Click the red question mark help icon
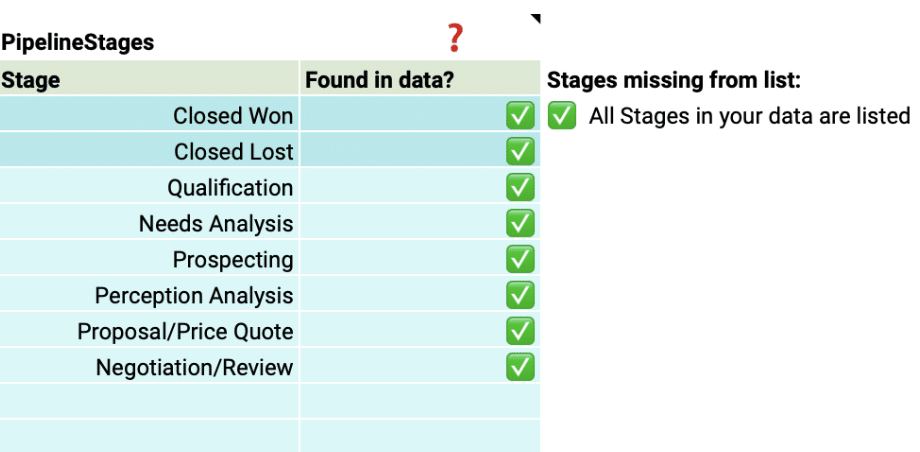Screen dimensions: 920x452 click(x=455, y=39)
